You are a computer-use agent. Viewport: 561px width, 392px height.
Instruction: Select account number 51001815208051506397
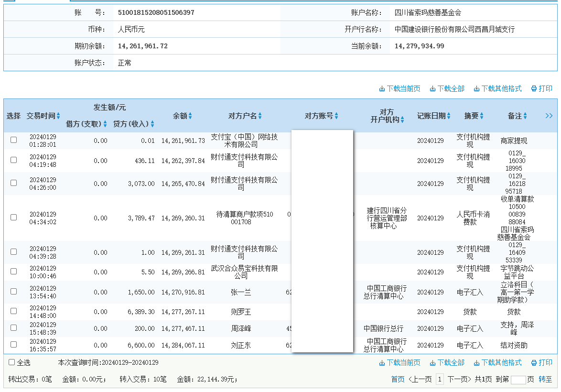156,12
